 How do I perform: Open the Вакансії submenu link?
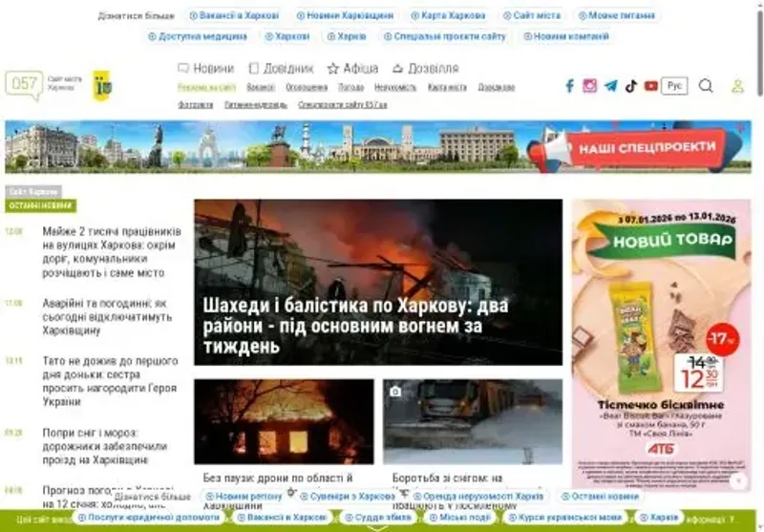(261, 87)
